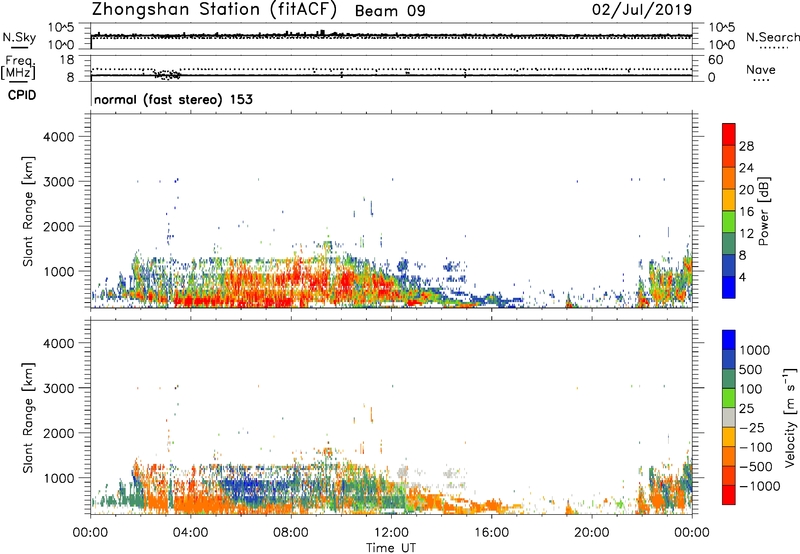Click the "18" tick on the frequency axis
The image size is (800, 554).
pyautogui.click(x=67, y=60)
